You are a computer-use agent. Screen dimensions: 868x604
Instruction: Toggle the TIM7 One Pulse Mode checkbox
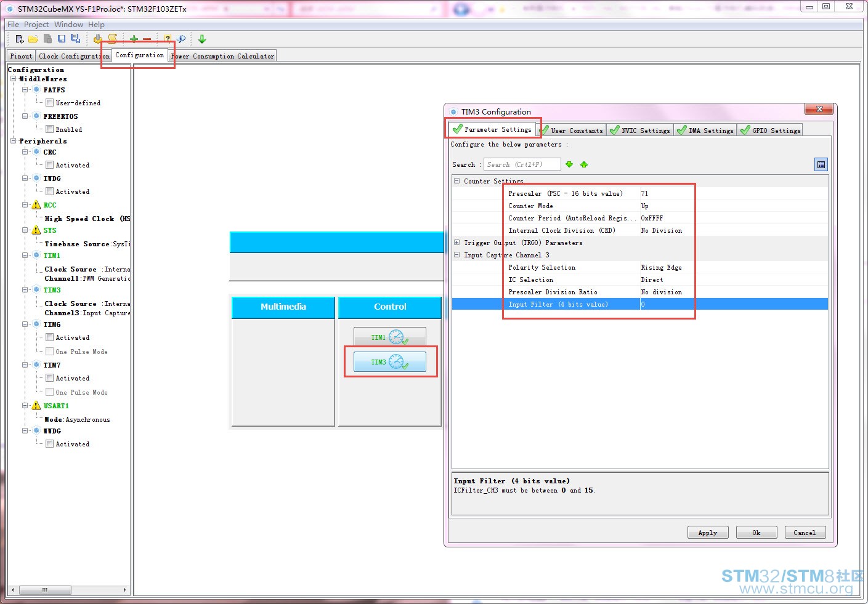[49, 392]
